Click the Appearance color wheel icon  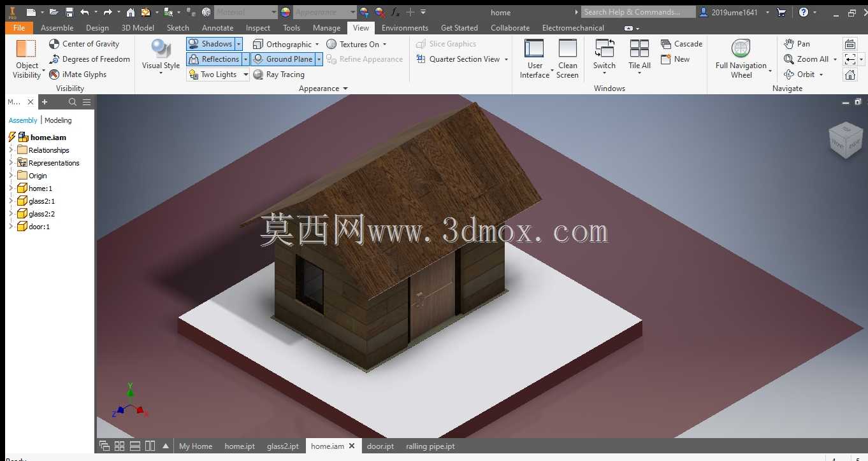[286, 12]
